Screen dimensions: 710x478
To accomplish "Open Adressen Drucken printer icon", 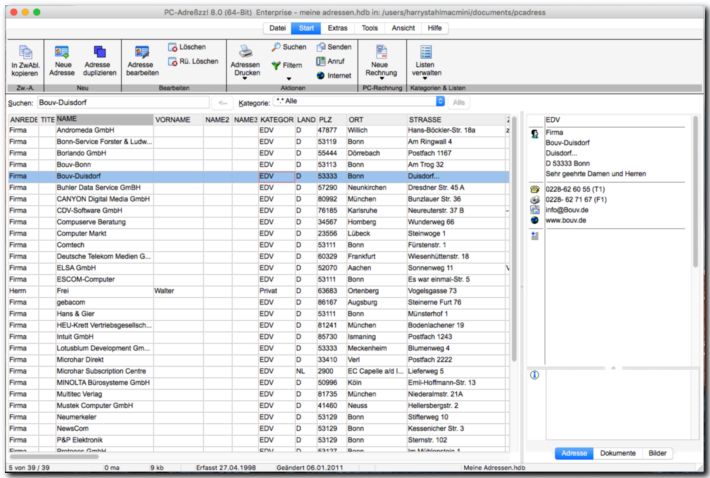I will pos(245,51).
